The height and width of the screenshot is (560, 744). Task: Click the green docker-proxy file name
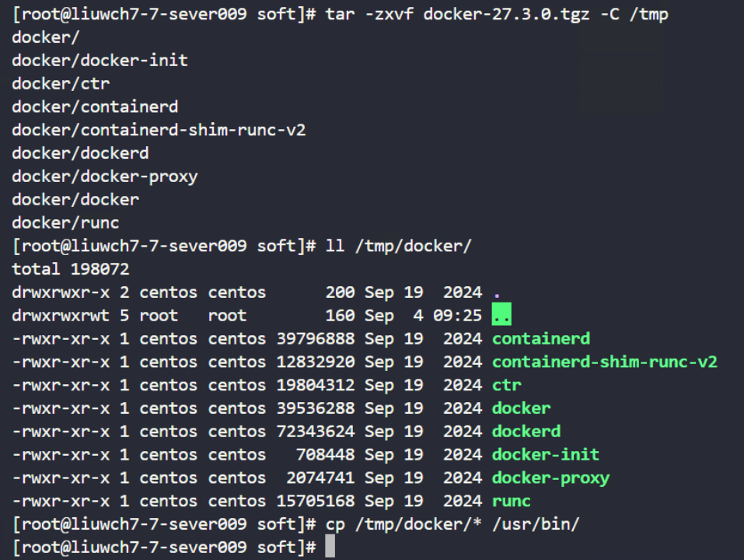[551, 478]
